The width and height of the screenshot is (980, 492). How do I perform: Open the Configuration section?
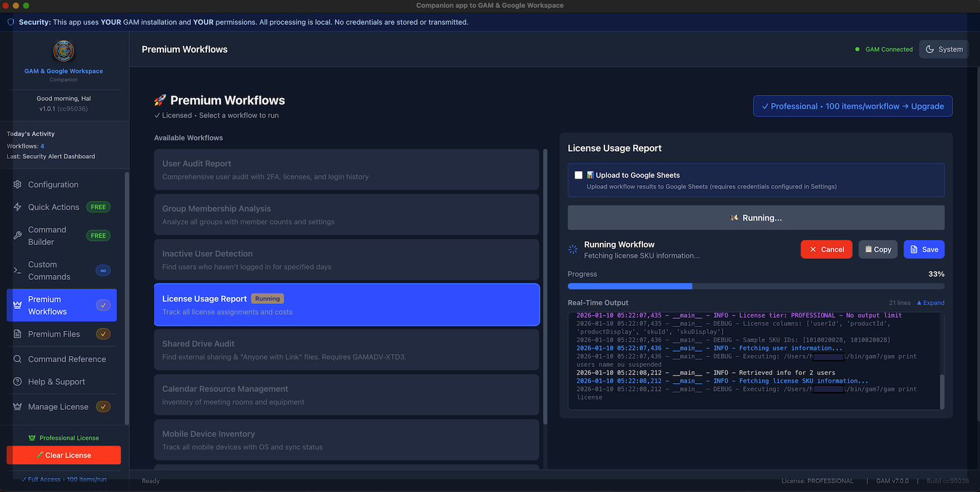pyautogui.click(x=61, y=184)
